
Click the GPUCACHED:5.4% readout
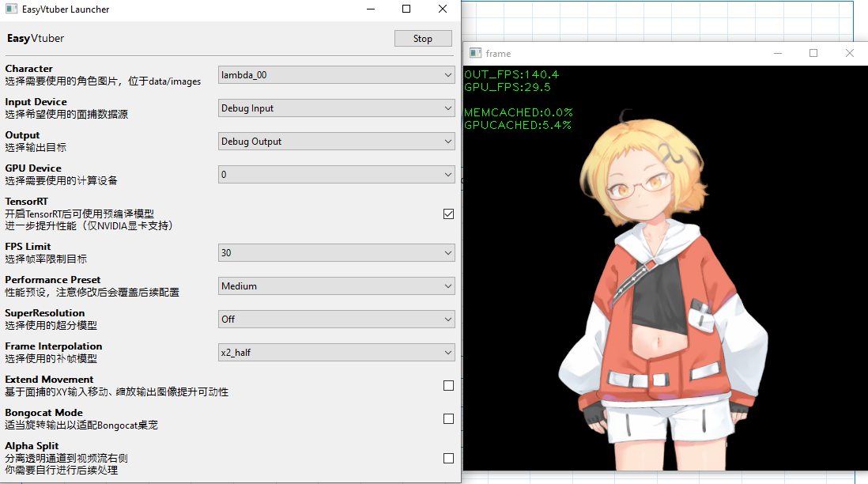coord(518,125)
